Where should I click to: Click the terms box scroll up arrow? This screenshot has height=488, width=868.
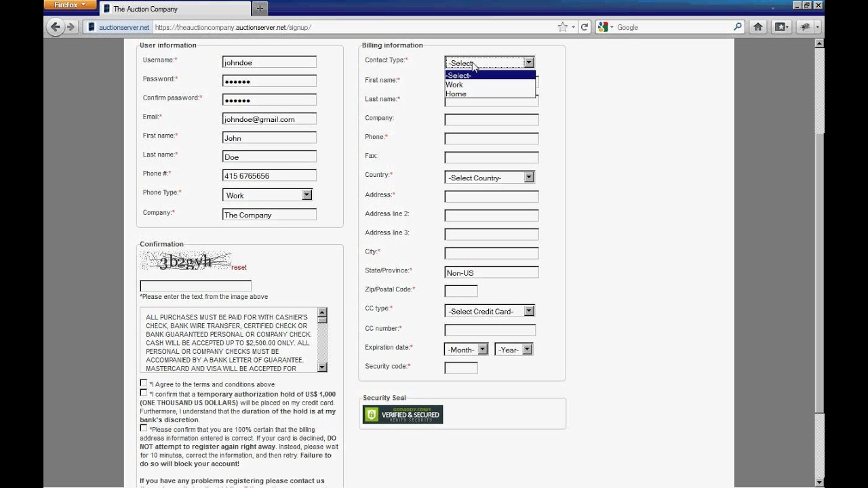pos(322,312)
